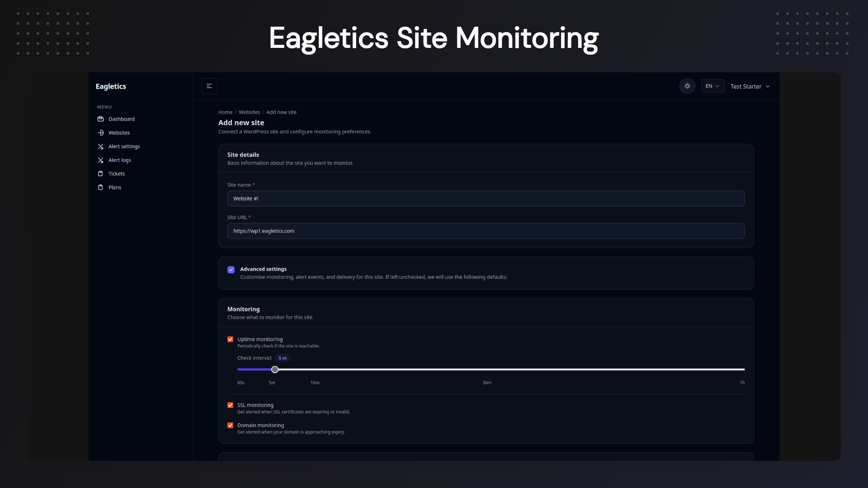This screenshot has width=868, height=488.
Task: Set check interval slider to 30m
Action: pos(487,370)
